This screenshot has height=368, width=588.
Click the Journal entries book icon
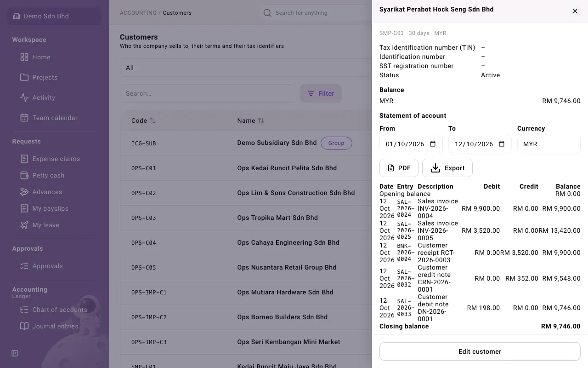pyautogui.click(x=24, y=326)
